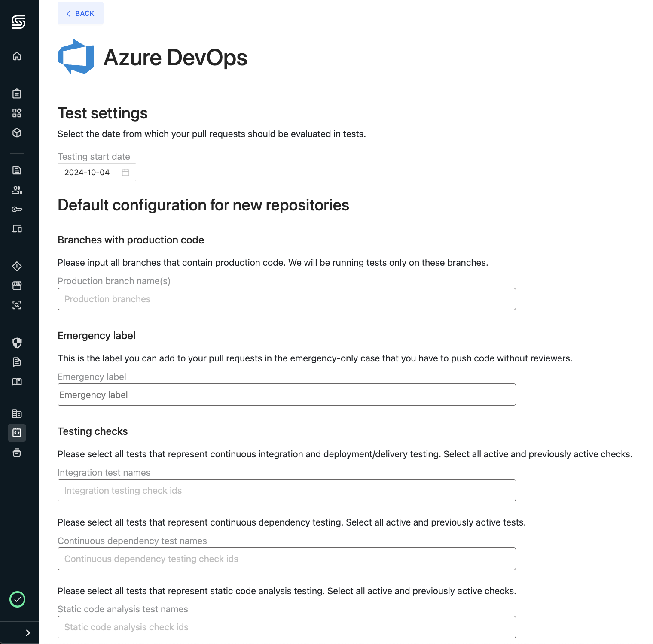Open the clipboard icon in the sidebar
This screenshot has width=653, height=644.
(x=17, y=94)
